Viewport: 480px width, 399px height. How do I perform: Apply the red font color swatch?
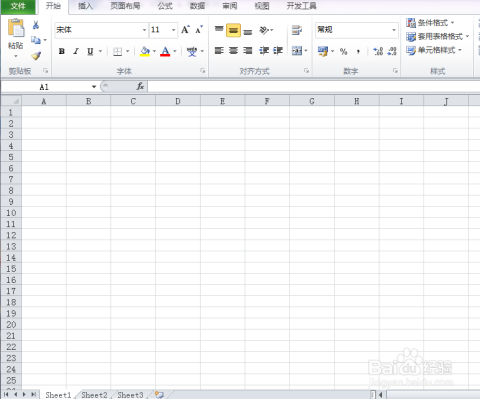[x=165, y=51]
